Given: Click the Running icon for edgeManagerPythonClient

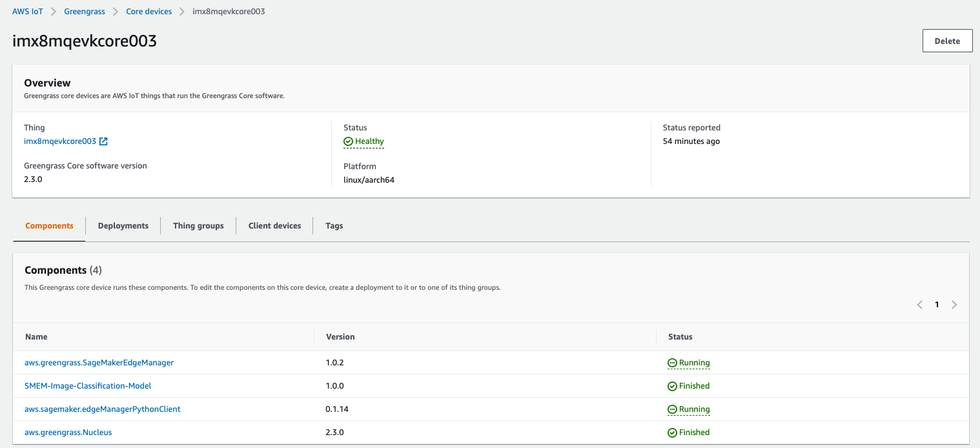Looking at the screenshot, I should (672, 409).
